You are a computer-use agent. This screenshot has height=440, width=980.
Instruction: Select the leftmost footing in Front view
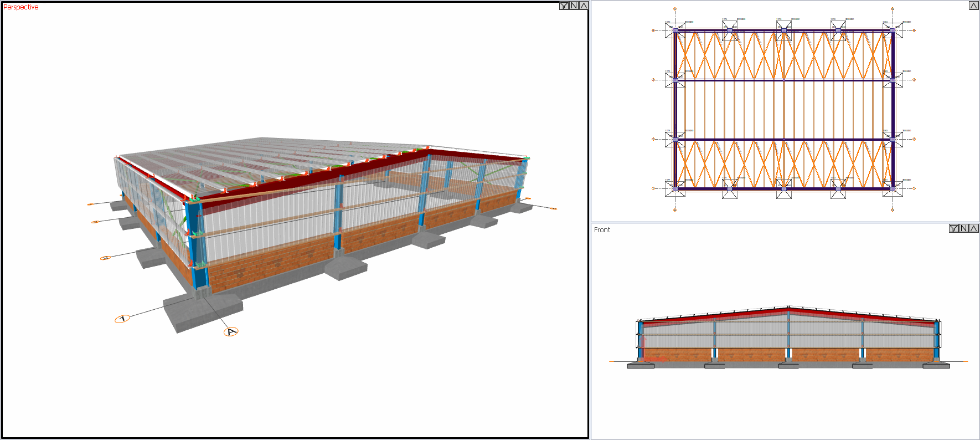point(641,365)
